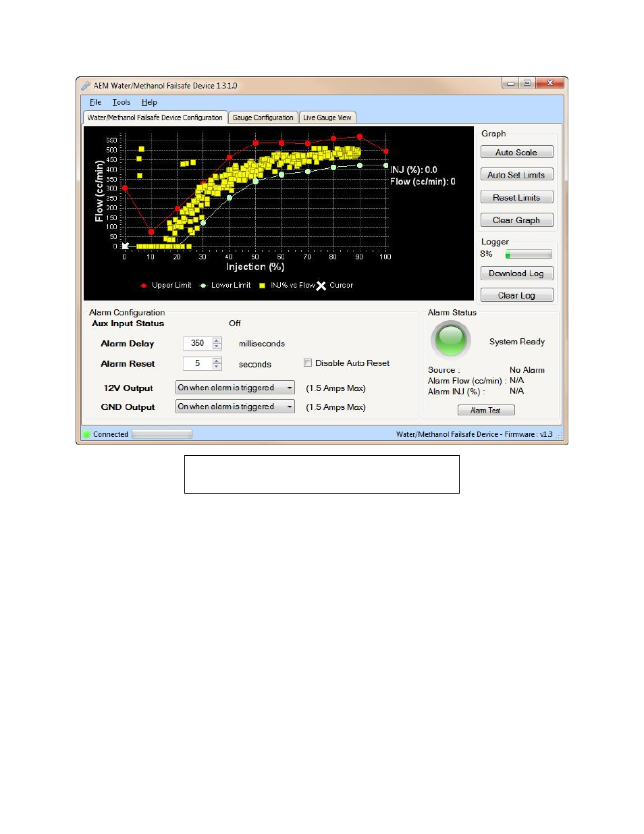Click the AEM app icon in title bar
The image size is (644, 834).
(x=86, y=86)
